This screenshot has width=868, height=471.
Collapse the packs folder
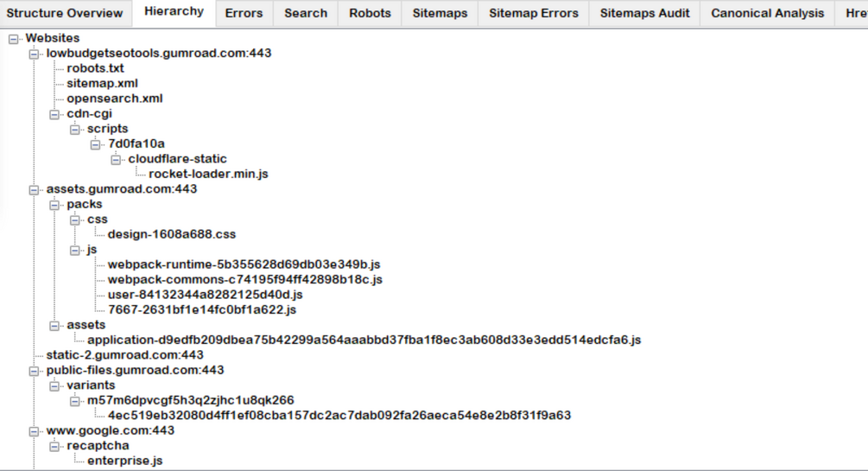tap(54, 205)
